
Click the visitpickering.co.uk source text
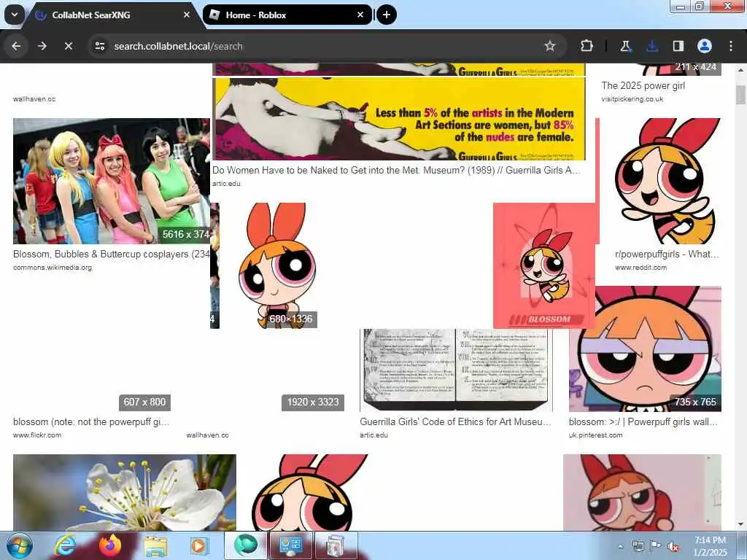click(x=632, y=99)
